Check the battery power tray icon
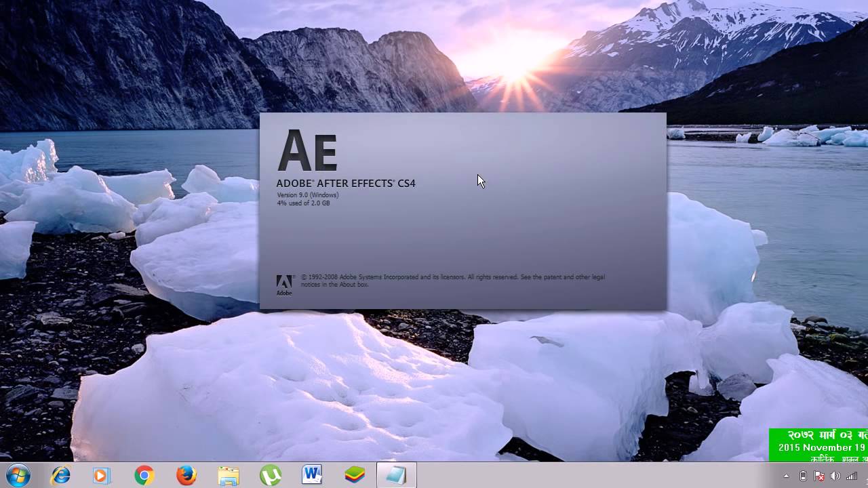Image resolution: width=868 pixels, height=488 pixels. coord(804,476)
